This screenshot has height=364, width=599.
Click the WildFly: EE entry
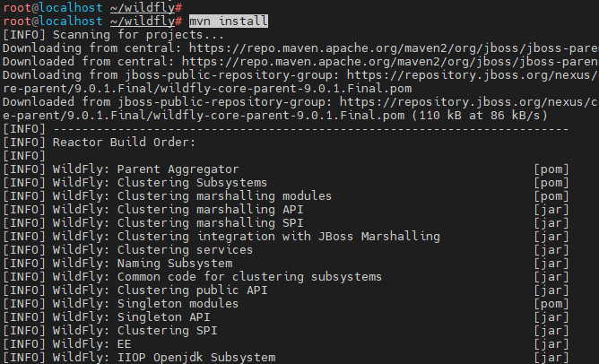click(91, 344)
